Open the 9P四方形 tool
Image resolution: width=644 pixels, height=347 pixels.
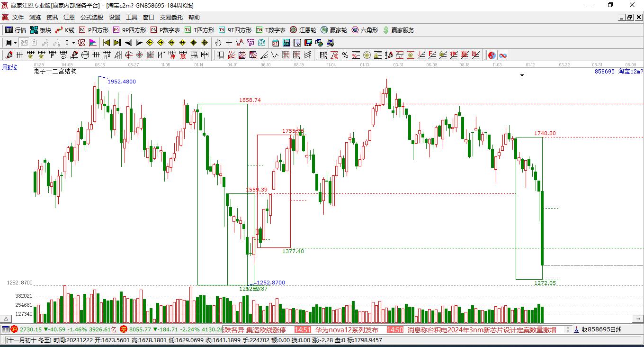coord(129,30)
